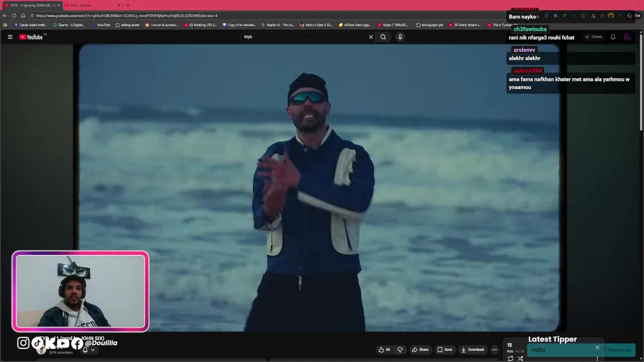Open the YouTube hamburger guide menu

click(10, 37)
